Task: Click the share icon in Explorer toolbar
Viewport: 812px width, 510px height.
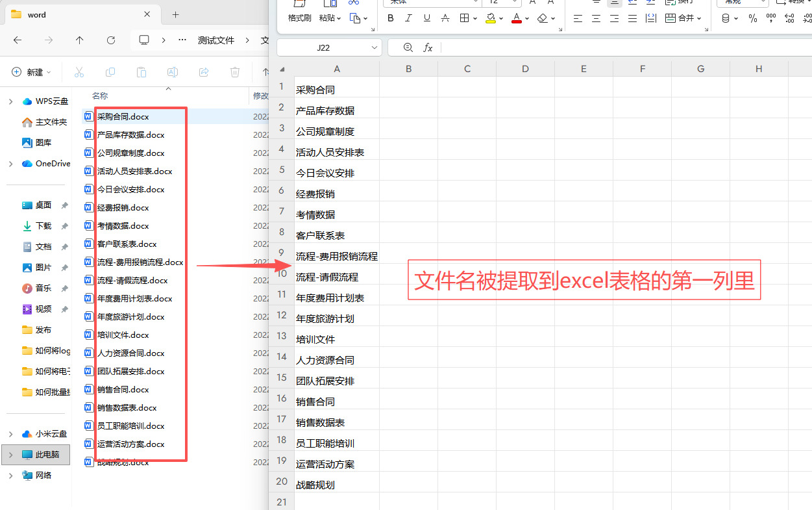Action: coord(204,72)
